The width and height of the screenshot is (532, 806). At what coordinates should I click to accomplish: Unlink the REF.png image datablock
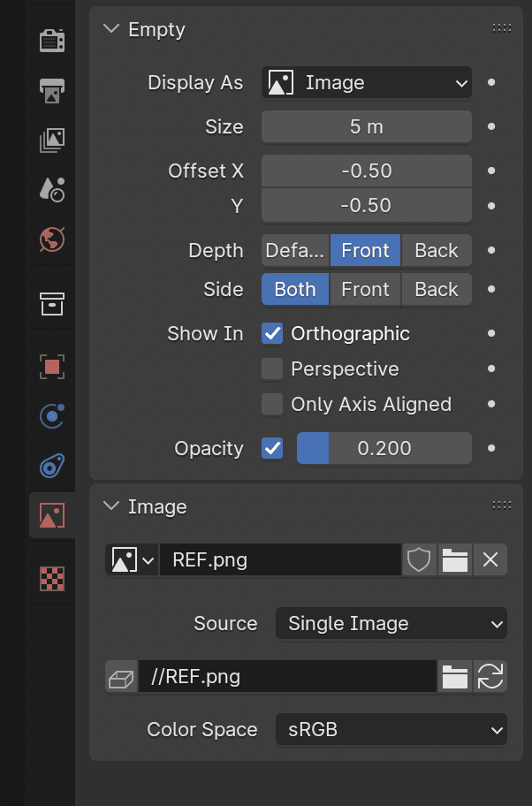490,559
